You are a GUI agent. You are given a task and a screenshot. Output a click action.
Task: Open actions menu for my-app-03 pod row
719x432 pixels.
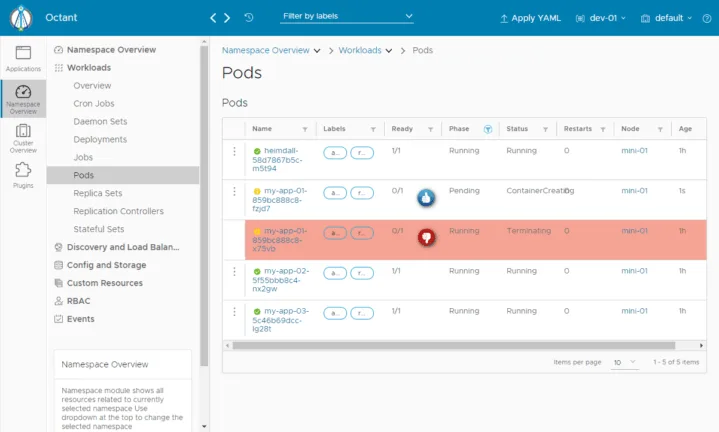pos(234,311)
